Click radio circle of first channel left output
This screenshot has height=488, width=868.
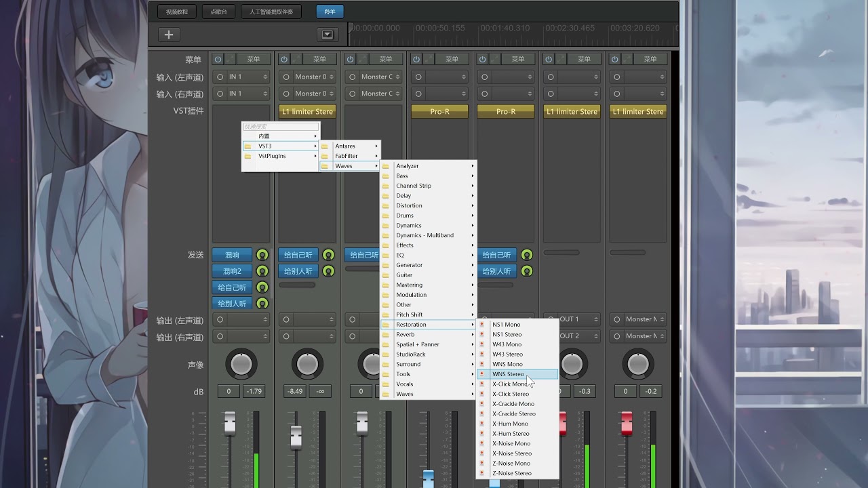pos(220,319)
